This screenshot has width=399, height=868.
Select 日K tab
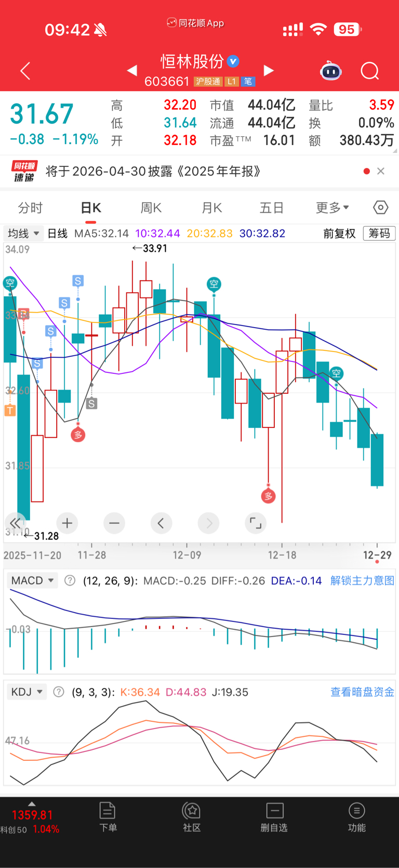(91, 208)
